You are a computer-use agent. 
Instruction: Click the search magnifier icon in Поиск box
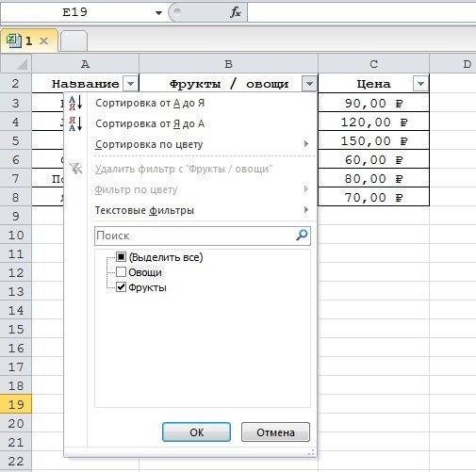click(302, 235)
